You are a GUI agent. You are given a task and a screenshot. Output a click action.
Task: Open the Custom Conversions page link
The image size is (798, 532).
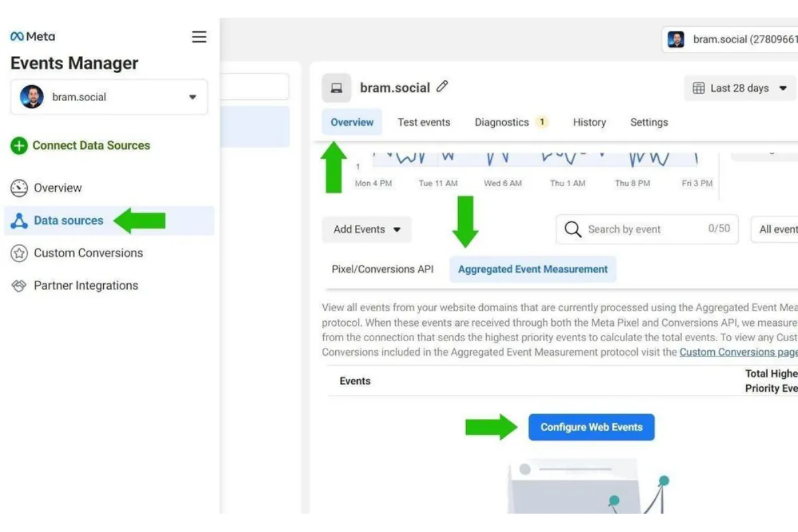point(738,352)
